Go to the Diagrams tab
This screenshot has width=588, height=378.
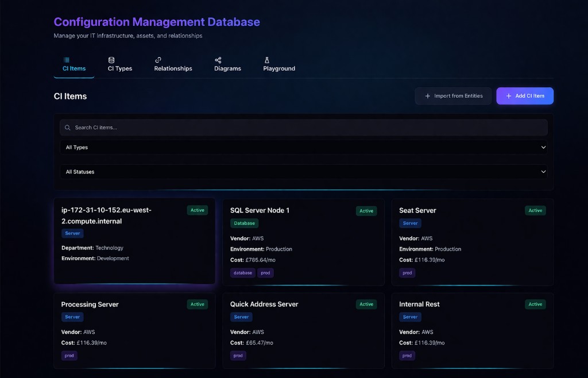227,64
